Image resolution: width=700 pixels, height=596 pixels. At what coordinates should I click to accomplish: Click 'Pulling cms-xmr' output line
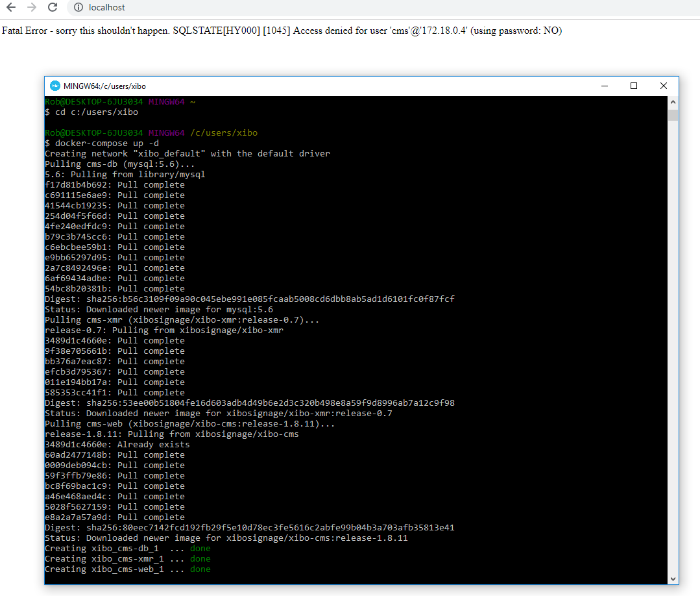(x=182, y=320)
